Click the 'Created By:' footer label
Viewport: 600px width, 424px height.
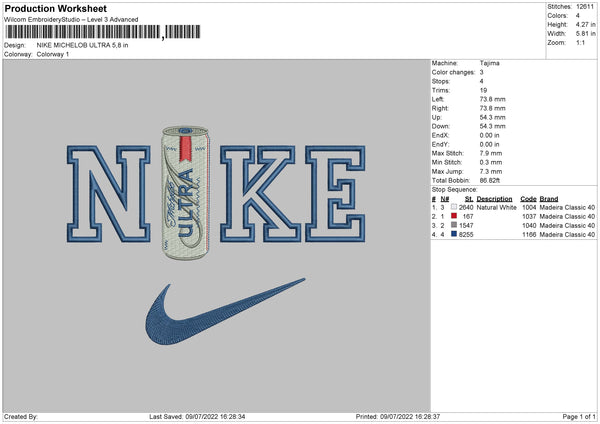pos(21,417)
